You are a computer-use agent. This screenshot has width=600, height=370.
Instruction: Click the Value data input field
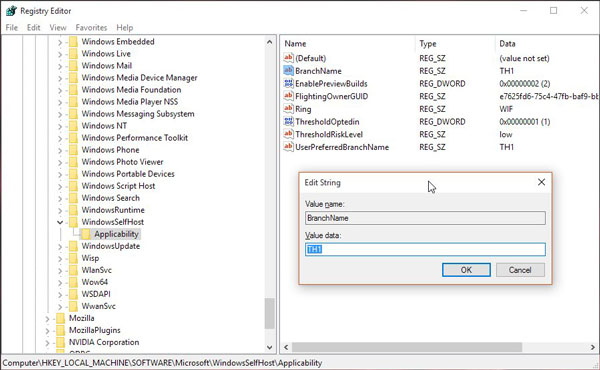pyautogui.click(x=425, y=249)
